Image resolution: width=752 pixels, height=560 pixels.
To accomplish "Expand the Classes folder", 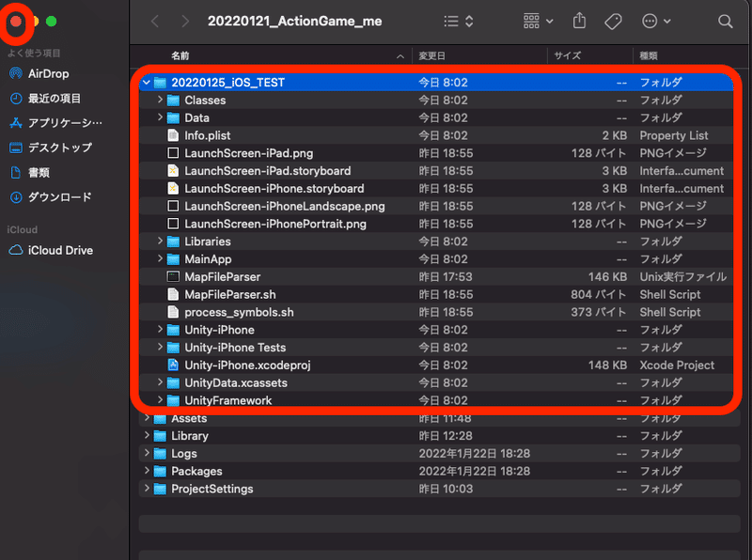I will tap(160, 100).
